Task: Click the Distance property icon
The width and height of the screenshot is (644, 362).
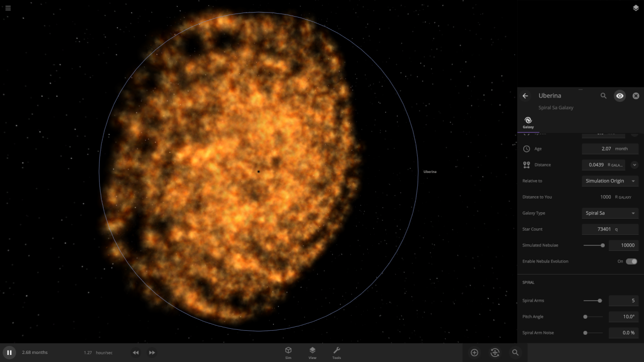Action: [x=527, y=165]
